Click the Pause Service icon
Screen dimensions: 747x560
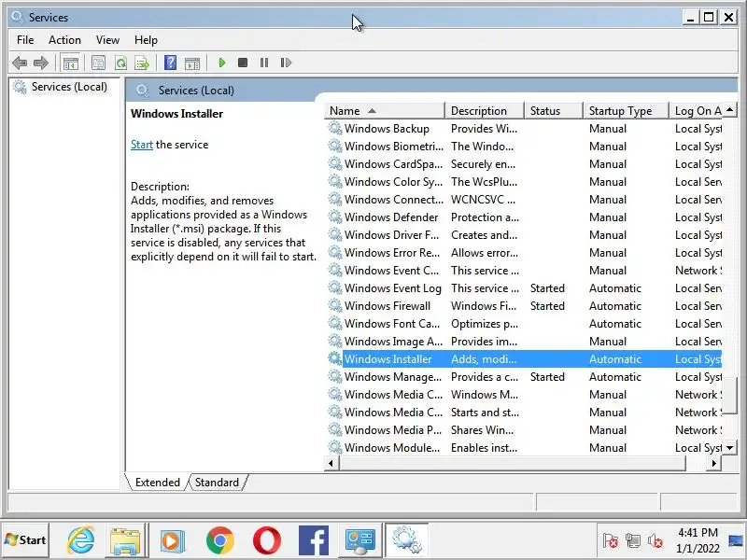[x=264, y=63]
